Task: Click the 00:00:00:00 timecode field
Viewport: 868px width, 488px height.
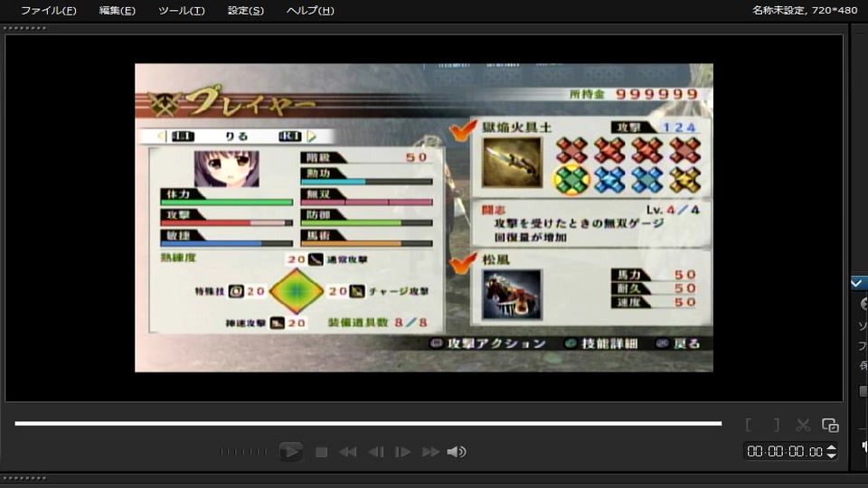Action: (x=785, y=452)
